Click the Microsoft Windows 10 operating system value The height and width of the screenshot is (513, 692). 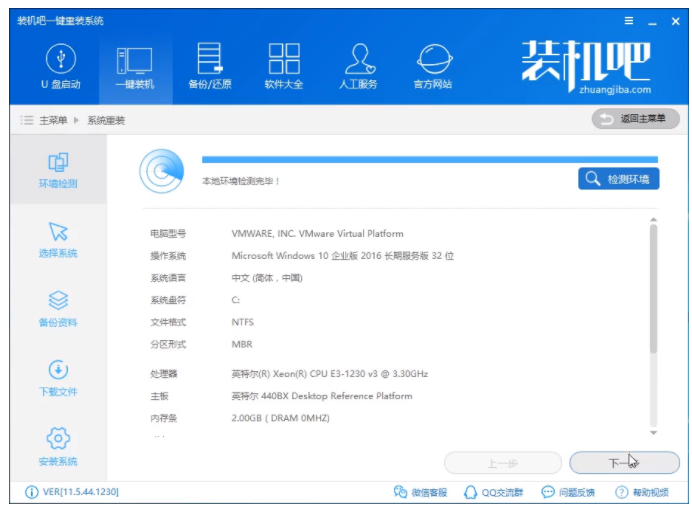pyautogui.click(x=342, y=256)
